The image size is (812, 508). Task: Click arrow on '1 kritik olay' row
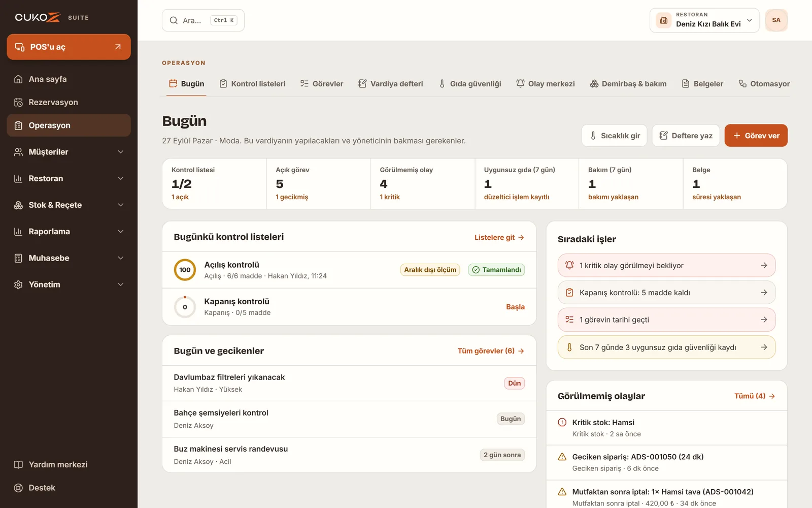764,265
